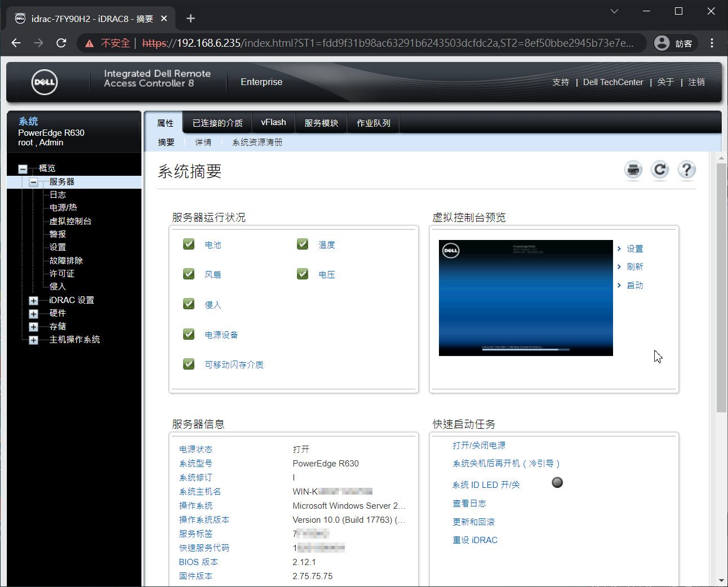This screenshot has height=587, width=728.
Task: Click the forward navigation arrow
Action: 38,43
